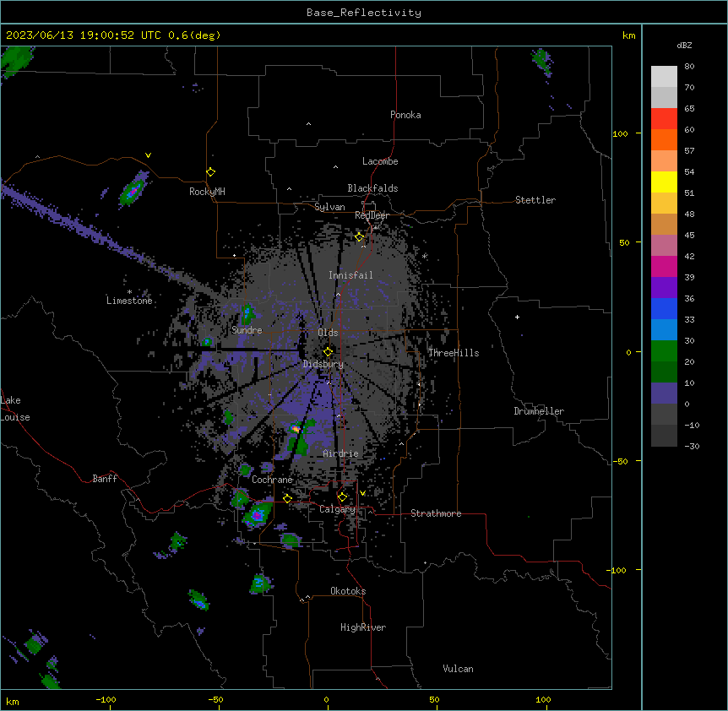Pick the bright green 20-30 dBZ legend swatch
The image size is (728, 711).
tap(664, 351)
